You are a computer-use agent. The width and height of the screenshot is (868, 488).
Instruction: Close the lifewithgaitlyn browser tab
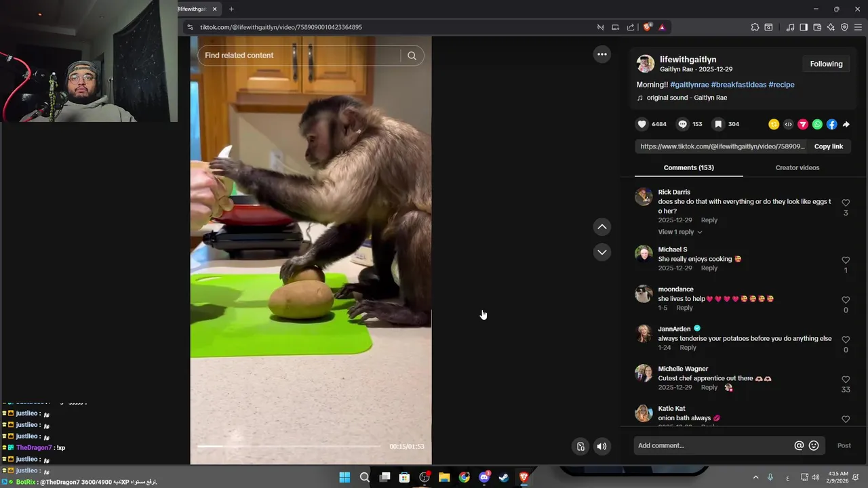(215, 9)
